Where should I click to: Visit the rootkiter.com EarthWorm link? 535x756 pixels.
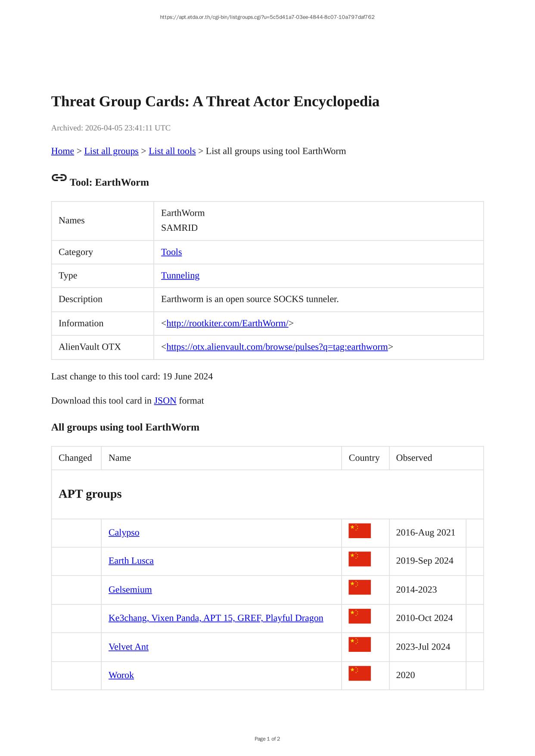(x=227, y=323)
